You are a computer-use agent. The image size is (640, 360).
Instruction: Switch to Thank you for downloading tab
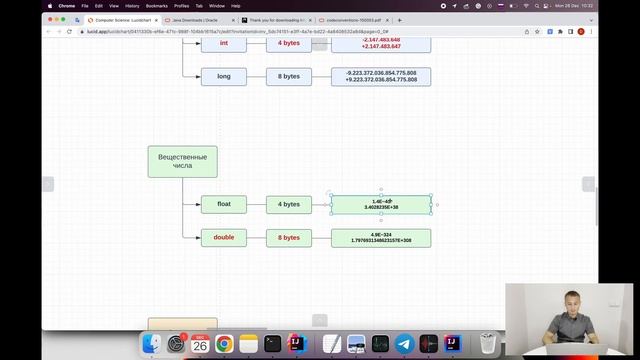[277, 20]
